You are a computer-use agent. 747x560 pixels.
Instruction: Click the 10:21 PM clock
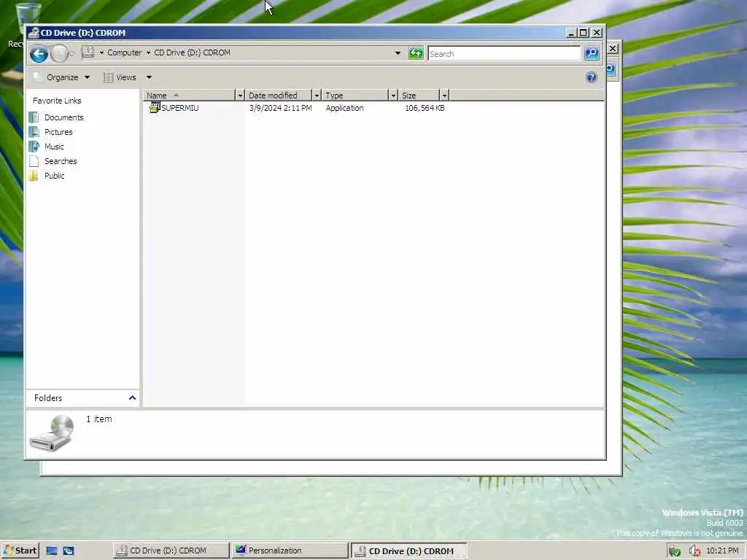(722, 551)
